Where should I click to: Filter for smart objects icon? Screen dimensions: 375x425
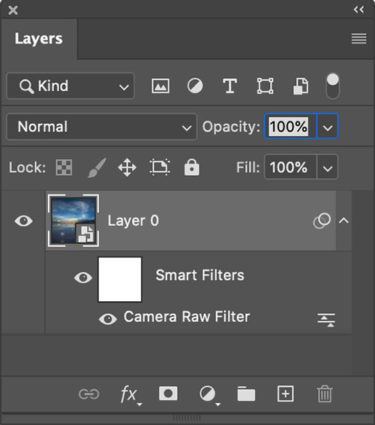click(x=300, y=86)
